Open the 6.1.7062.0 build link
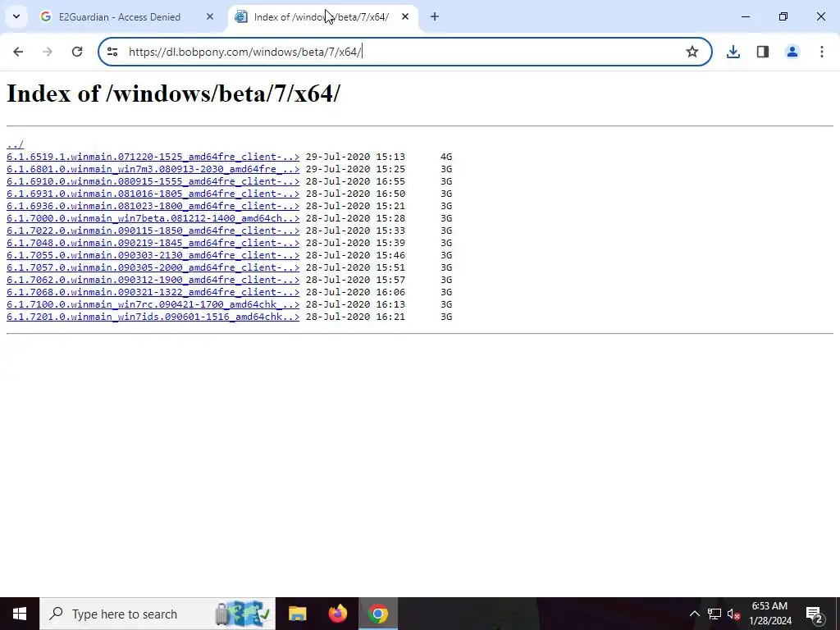 [153, 281]
